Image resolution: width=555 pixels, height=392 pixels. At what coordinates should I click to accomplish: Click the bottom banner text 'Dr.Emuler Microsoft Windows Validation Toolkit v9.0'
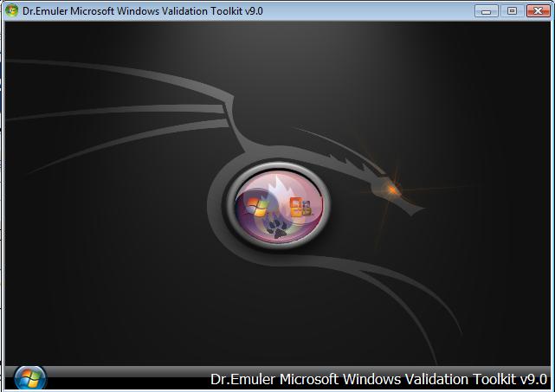[378, 379]
